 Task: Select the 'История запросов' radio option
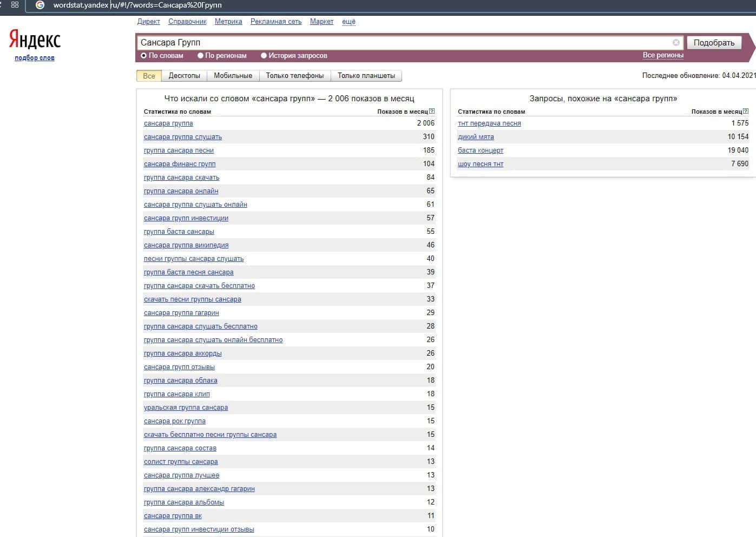264,55
